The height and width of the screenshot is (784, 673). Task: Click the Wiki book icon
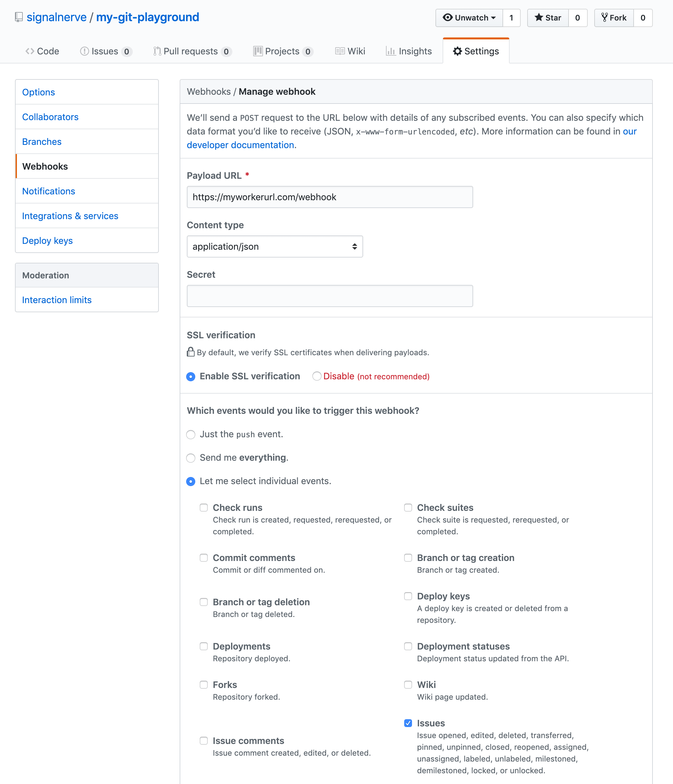point(339,51)
